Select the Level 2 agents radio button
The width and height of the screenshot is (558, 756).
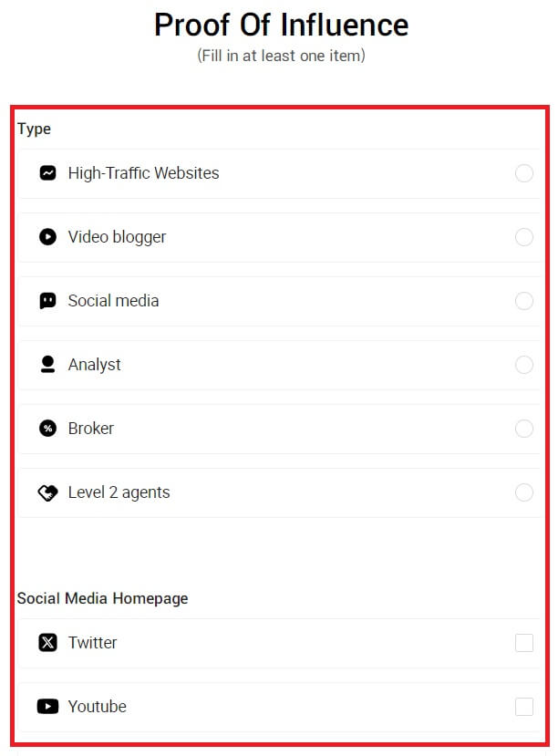pos(524,492)
